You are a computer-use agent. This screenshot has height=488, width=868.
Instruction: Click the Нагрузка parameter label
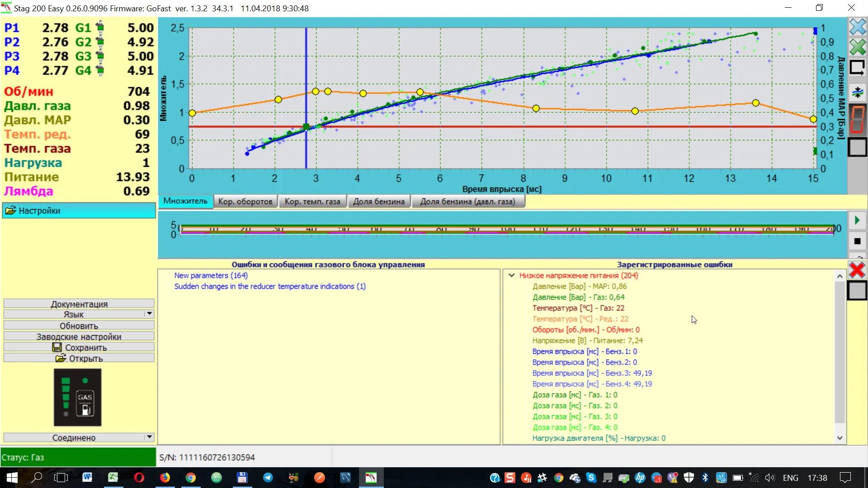33,163
